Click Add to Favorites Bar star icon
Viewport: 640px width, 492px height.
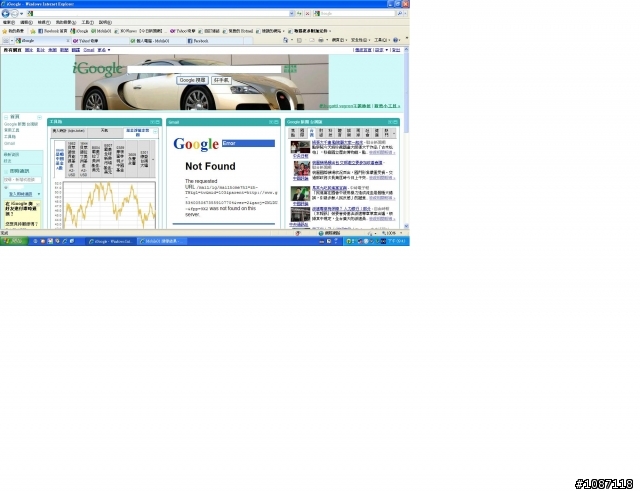33,31
